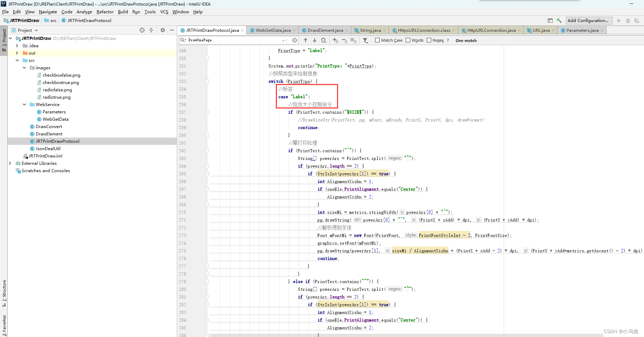
Task: Close the DrawElement.java tab
Action: coord(347,30)
